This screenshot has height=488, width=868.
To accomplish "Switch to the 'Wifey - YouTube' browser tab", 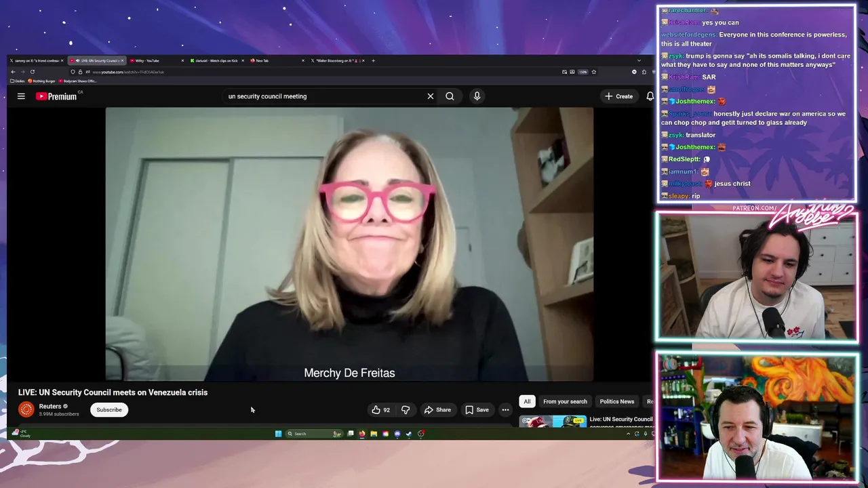I will point(155,60).
